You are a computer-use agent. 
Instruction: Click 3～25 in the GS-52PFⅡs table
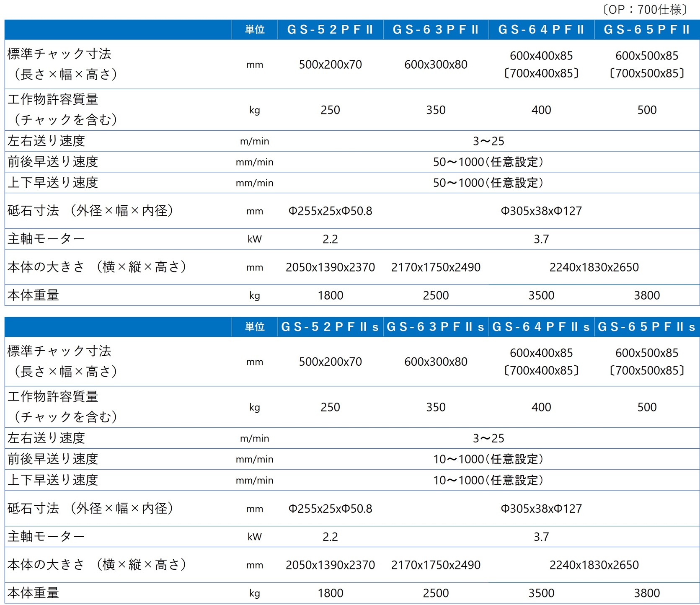point(488,438)
